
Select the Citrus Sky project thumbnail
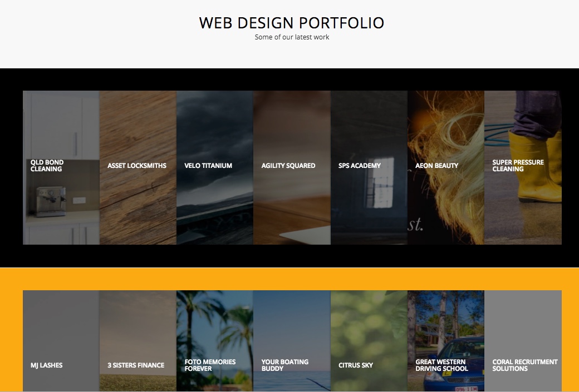point(369,341)
